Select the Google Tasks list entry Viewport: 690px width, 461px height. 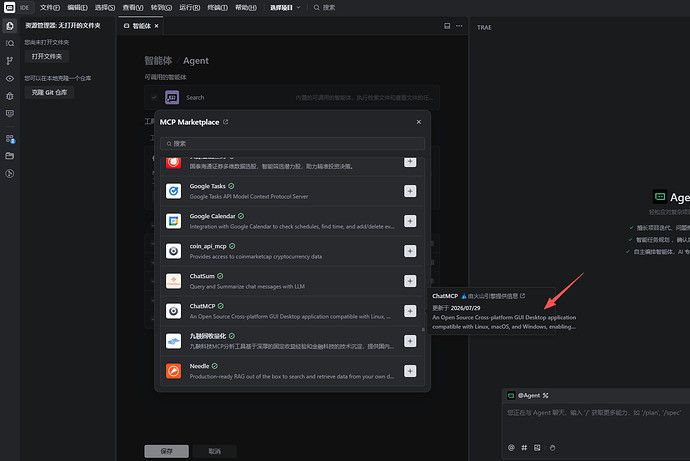[x=291, y=191]
